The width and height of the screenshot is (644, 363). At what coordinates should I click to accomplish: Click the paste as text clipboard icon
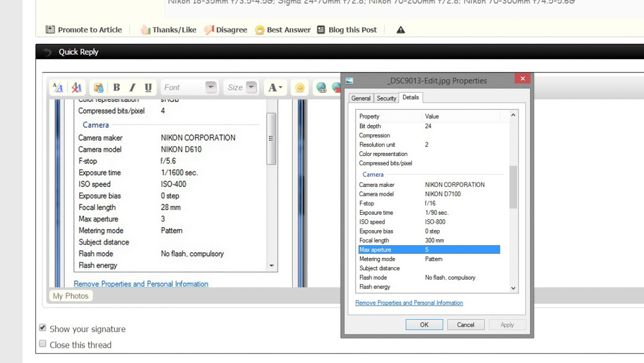point(98,88)
